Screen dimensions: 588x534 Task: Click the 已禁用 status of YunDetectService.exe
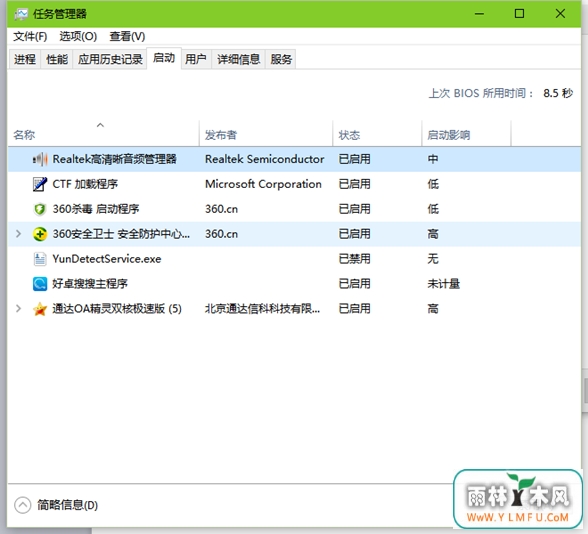tap(354, 259)
